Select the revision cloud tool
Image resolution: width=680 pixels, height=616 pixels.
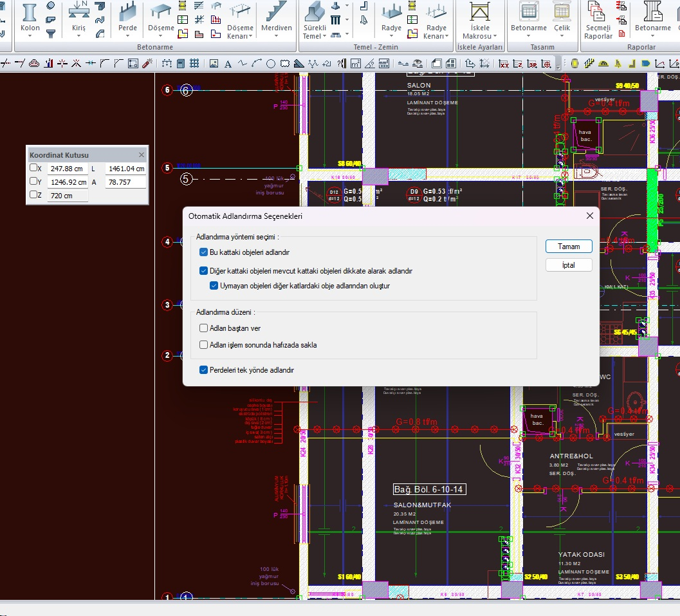285,64
